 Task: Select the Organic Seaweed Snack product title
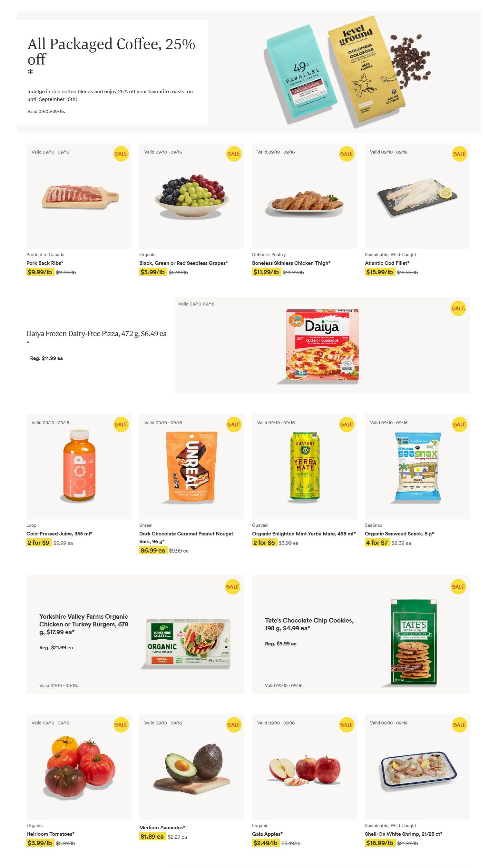pos(399,534)
